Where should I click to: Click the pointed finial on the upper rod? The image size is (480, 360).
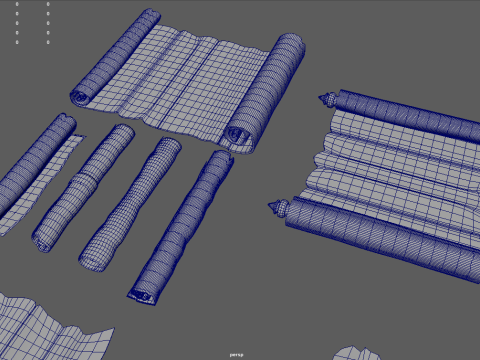328,99
